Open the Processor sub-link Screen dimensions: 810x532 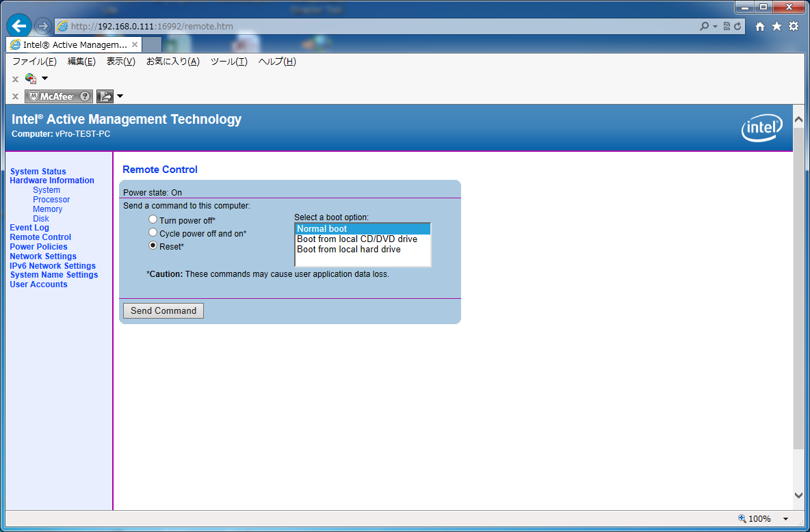(x=51, y=200)
